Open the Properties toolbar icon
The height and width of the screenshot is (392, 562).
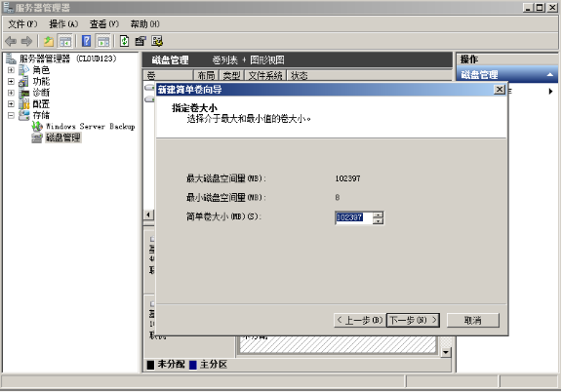click(x=140, y=41)
